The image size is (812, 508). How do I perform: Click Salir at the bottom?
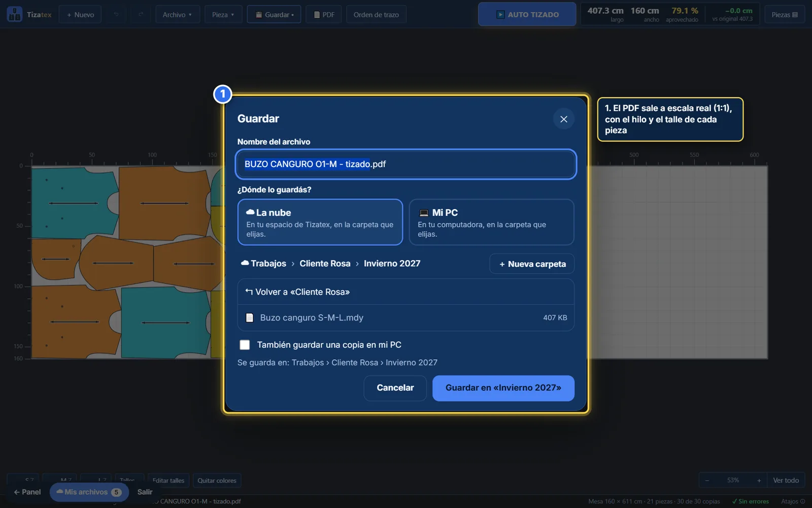pyautogui.click(x=145, y=492)
